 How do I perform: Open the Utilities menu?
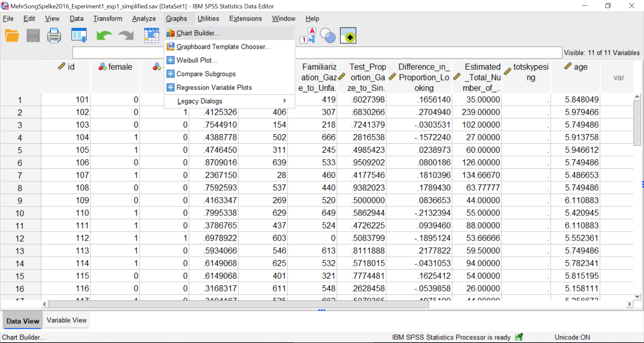point(208,18)
